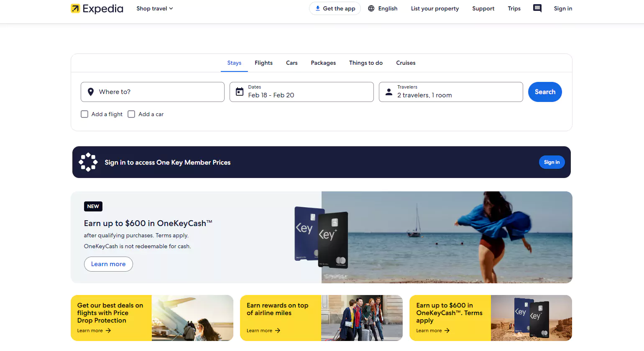Click the One Key logo in banner
The image size is (644, 351).
pyautogui.click(x=88, y=162)
